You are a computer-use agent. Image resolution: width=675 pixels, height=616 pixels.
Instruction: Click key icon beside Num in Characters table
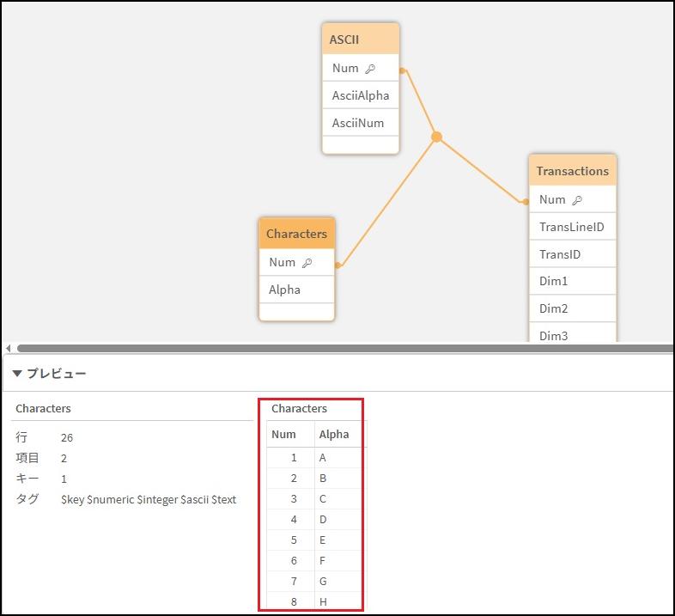307,263
